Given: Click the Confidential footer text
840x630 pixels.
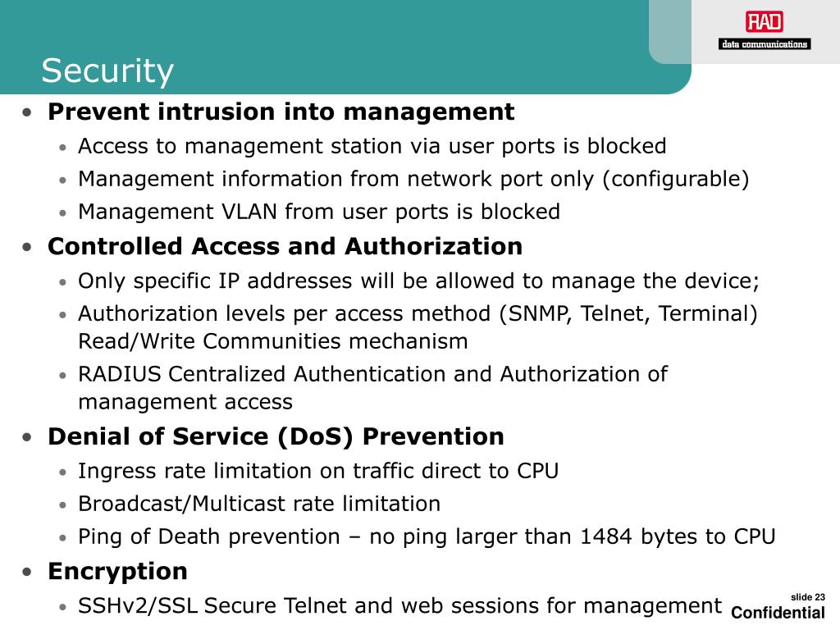Looking at the screenshot, I should pos(778,613).
